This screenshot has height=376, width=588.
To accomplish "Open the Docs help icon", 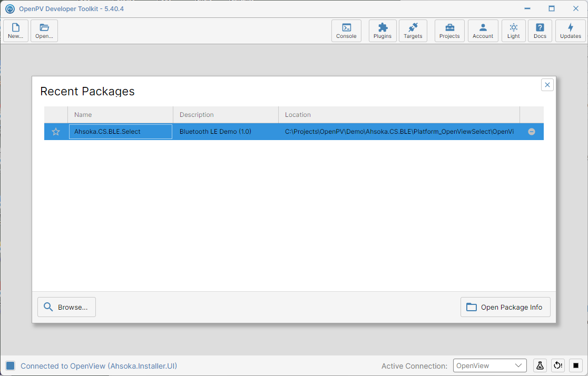I will click(x=540, y=31).
